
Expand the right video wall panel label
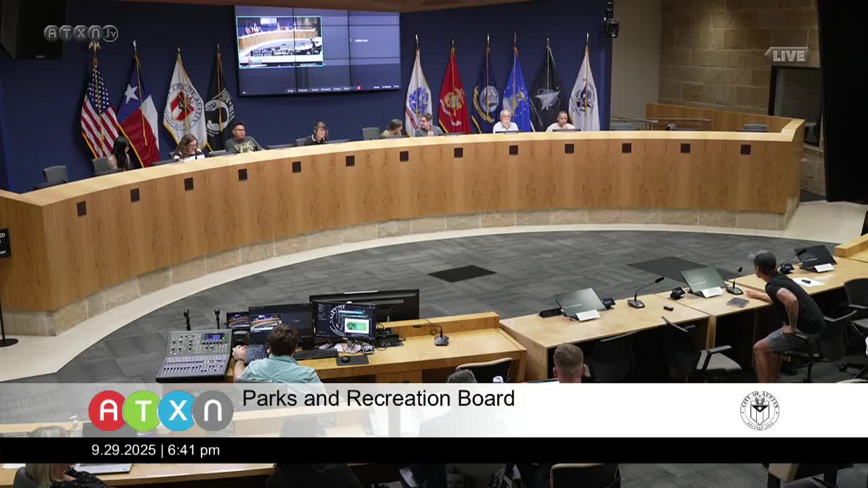click(x=363, y=41)
